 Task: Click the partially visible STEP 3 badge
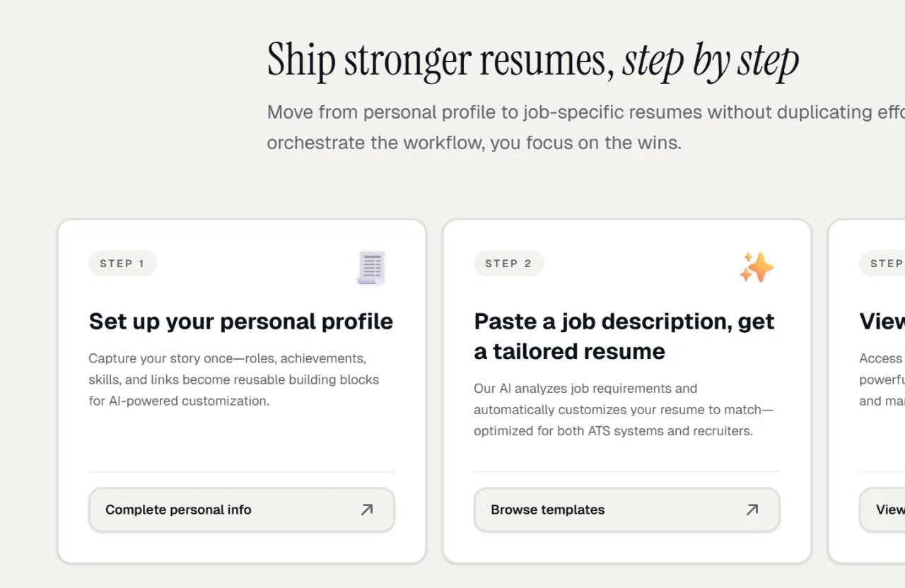click(x=884, y=264)
